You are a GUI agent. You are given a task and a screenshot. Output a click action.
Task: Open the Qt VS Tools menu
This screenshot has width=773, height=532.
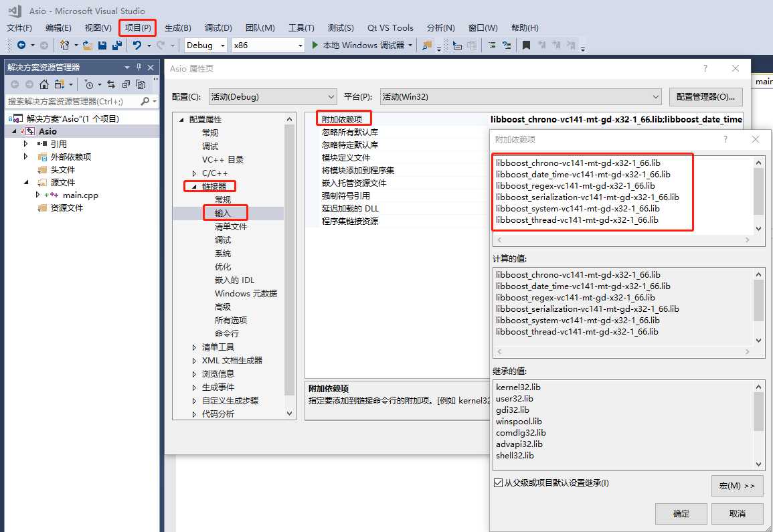390,27
